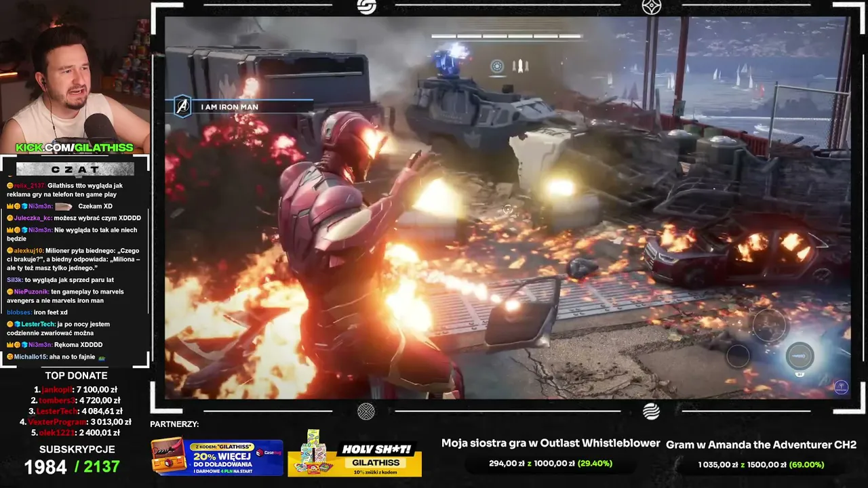Click the I AM IRON MAN mission label

tap(229, 107)
